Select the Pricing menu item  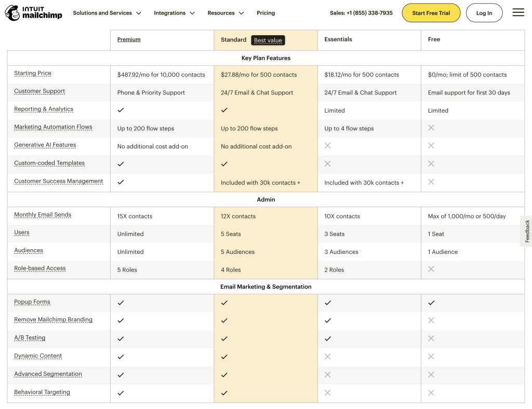tap(265, 12)
